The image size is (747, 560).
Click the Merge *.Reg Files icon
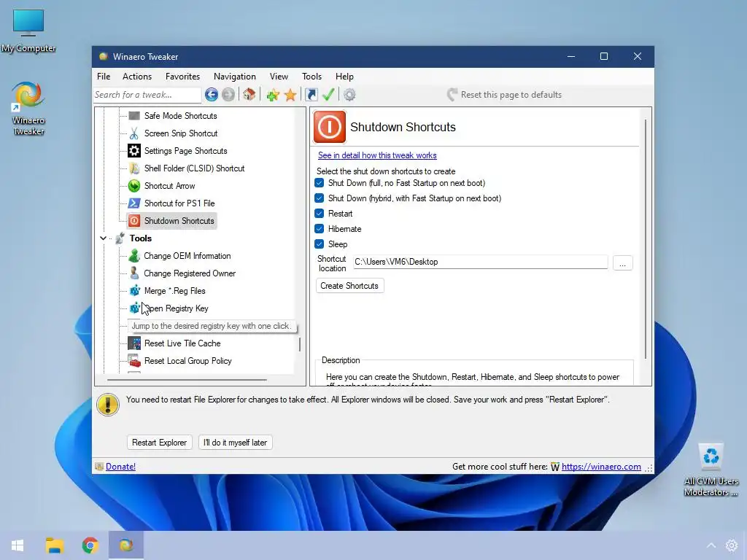[x=135, y=291]
